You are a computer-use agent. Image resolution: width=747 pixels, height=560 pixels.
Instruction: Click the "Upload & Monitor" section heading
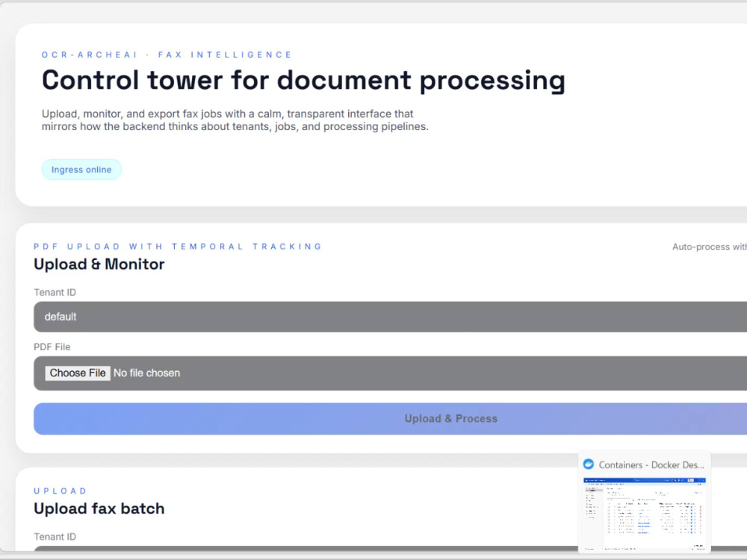99,264
